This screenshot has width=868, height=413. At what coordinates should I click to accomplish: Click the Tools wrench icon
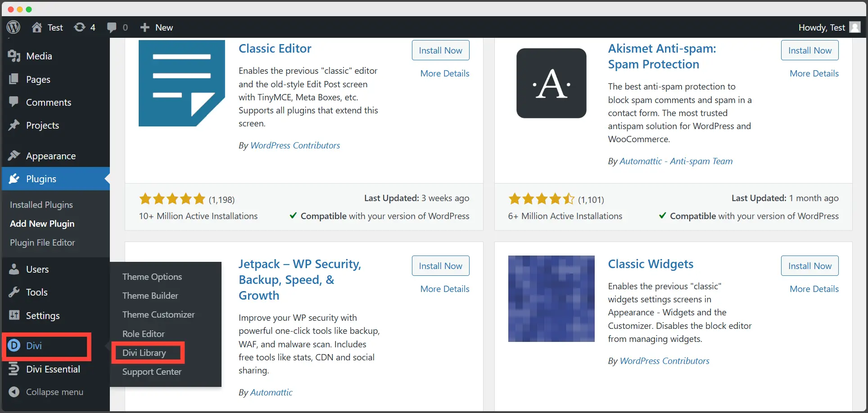[x=14, y=292]
